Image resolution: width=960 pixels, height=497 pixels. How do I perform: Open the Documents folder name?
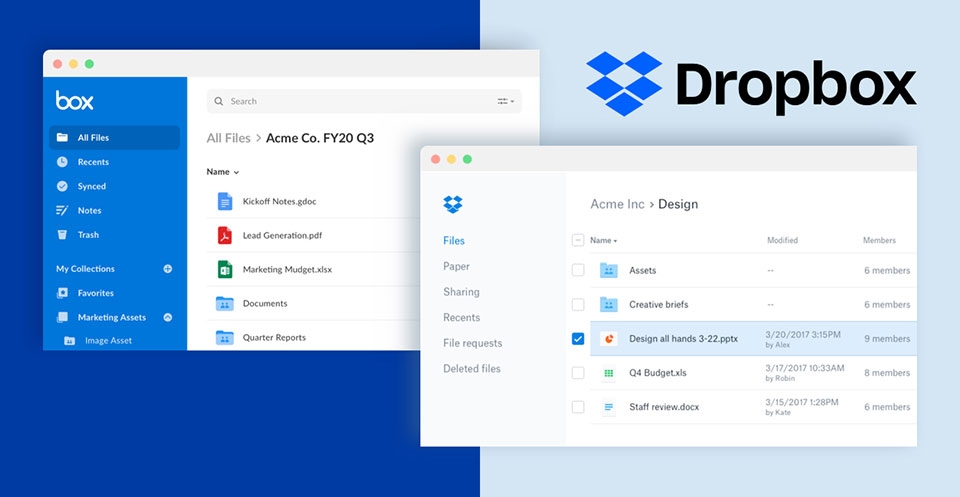pyautogui.click(x=264, y=304)
